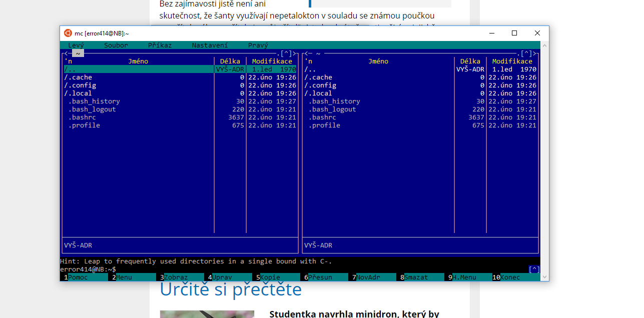
Task: Select .bash_logout in the left panel
Action: click(180, 109)
